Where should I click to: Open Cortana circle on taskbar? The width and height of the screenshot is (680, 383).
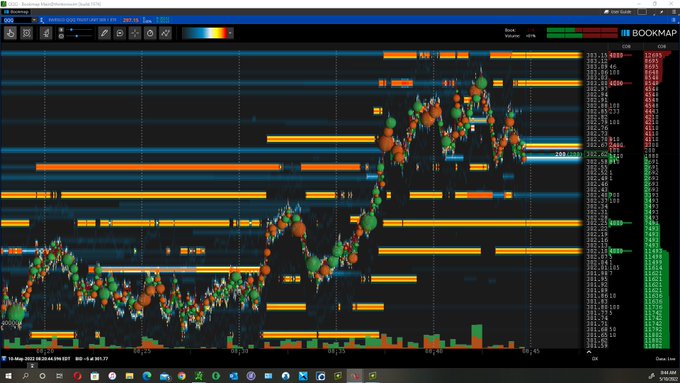42,376
